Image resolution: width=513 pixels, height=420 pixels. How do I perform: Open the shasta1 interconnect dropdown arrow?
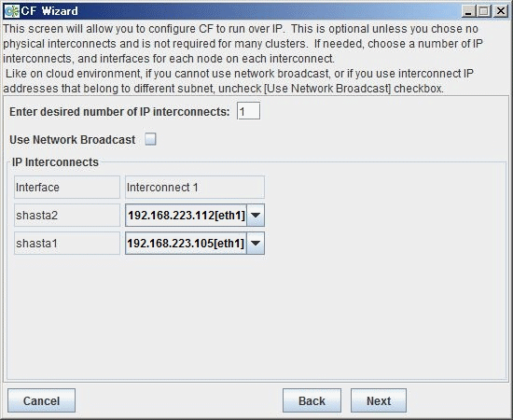point(256,244)
